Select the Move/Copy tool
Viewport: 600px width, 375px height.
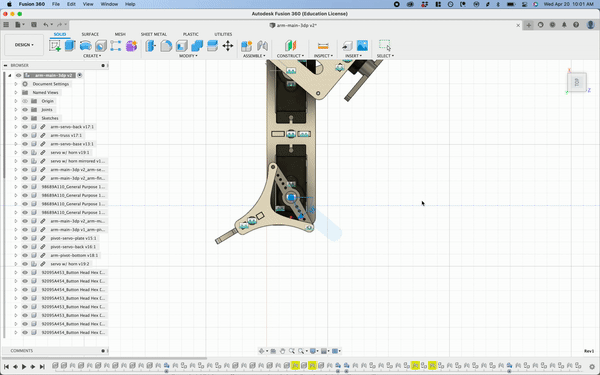pos(228,46)
